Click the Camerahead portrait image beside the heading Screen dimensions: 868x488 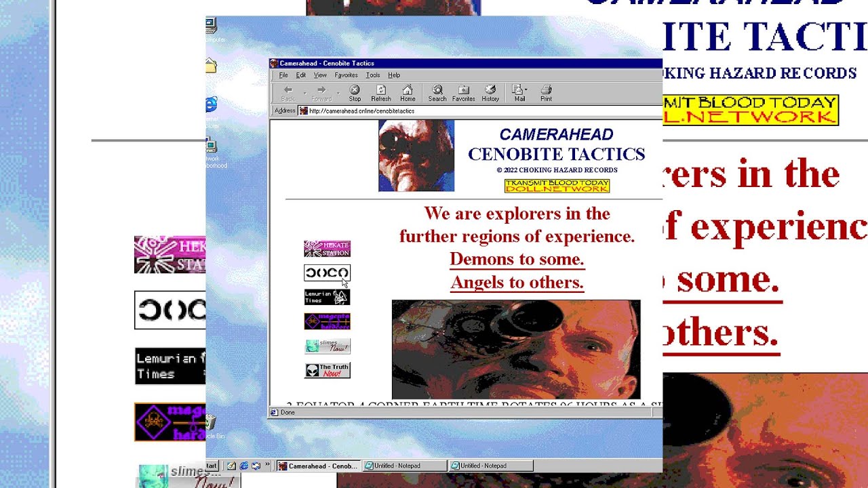[416, 156]
